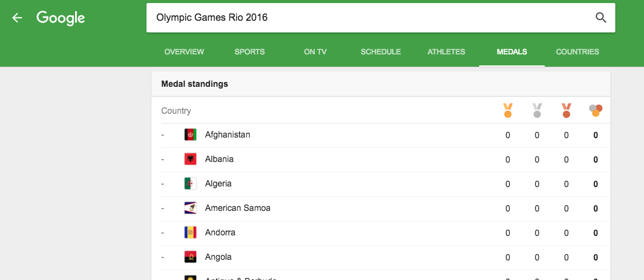The width and height of the screenshot is (644, 280).
Task: Open the Overview tab
Action: tap(184, 52)
